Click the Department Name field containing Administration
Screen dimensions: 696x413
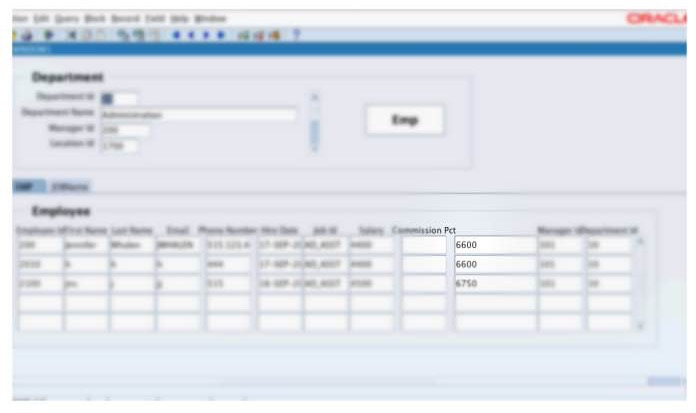point(198,115)
